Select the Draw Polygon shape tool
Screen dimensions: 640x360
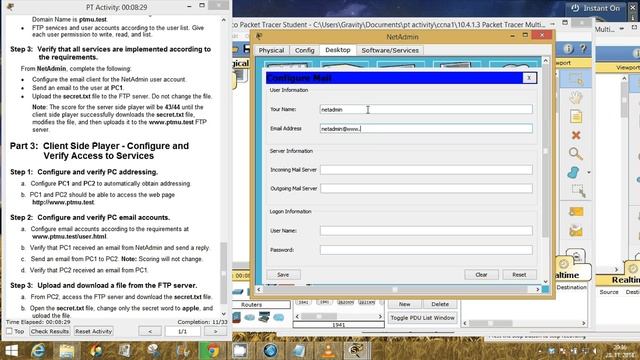click(x=573, y=172)
